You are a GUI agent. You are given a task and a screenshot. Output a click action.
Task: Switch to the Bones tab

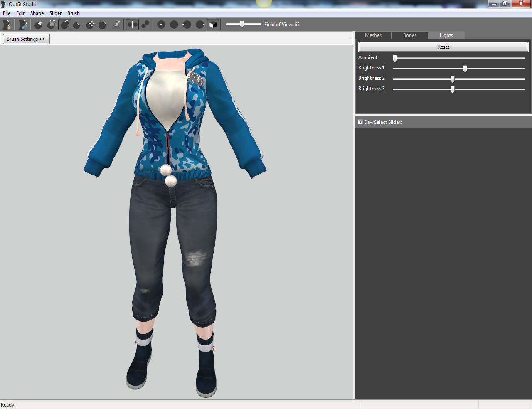click(x=410, y=35)
